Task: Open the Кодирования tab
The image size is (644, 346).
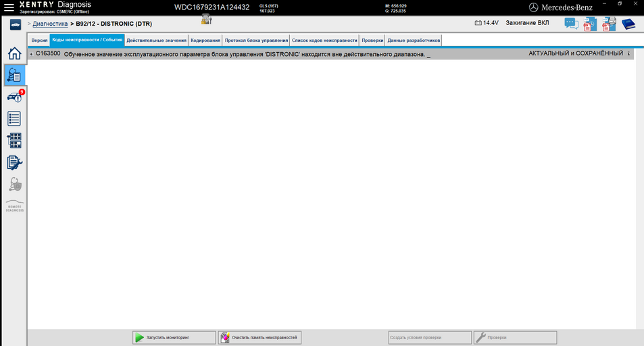Action: [x=205, y=41]
